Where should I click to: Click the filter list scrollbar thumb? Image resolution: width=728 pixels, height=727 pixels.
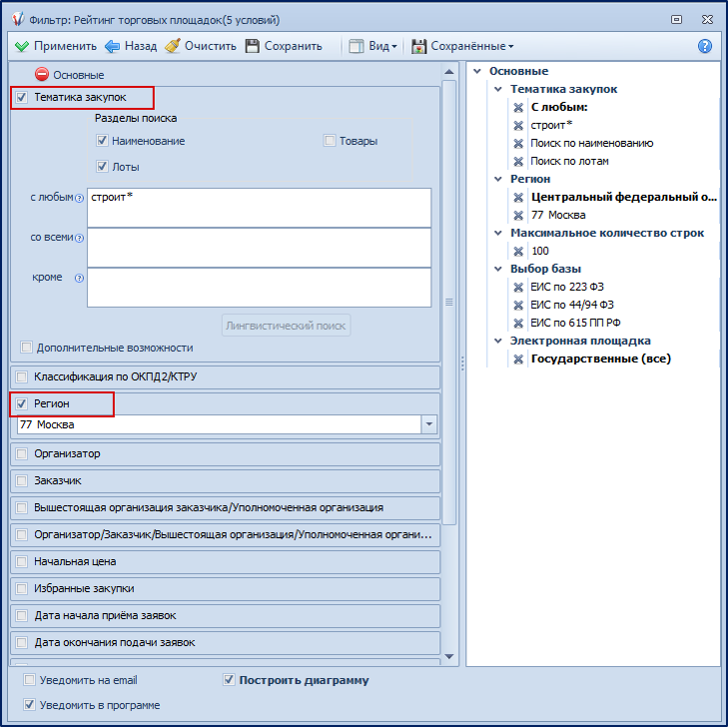449,303
